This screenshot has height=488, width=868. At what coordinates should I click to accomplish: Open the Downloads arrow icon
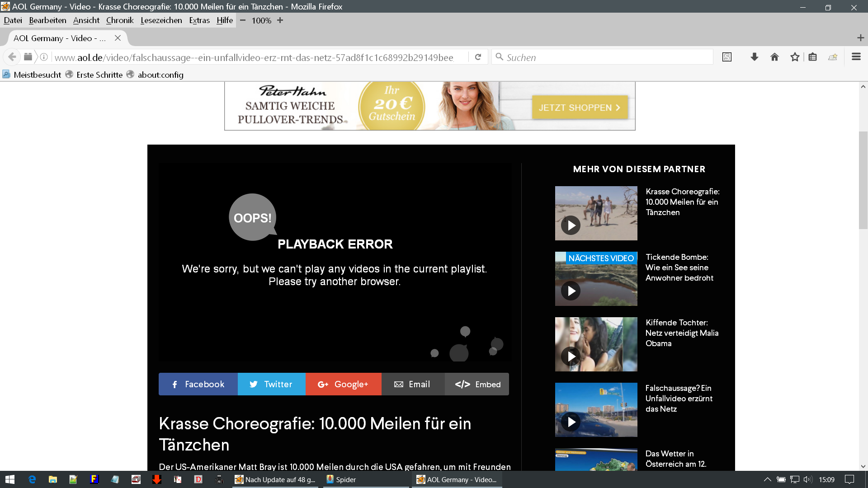point(754,57)
